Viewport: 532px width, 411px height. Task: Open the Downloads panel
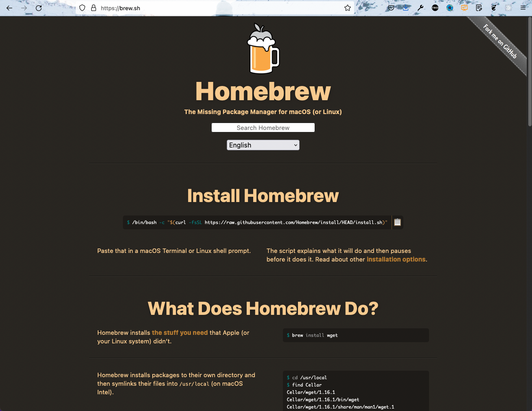tap(406, 8)
